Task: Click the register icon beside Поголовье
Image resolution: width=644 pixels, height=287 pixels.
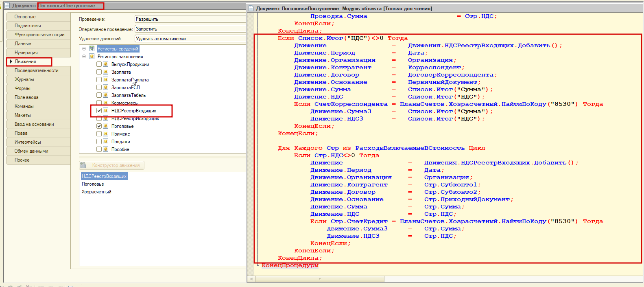Action: click(106, 126)
